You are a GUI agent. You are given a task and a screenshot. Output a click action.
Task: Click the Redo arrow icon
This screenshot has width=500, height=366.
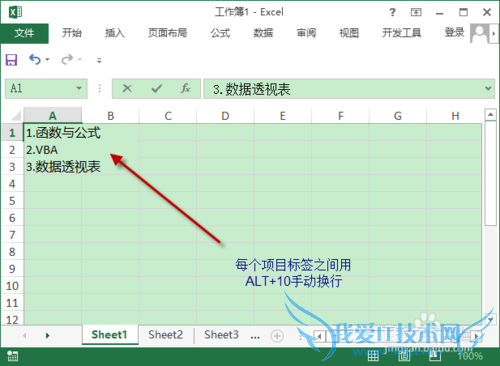coord(67,60)
